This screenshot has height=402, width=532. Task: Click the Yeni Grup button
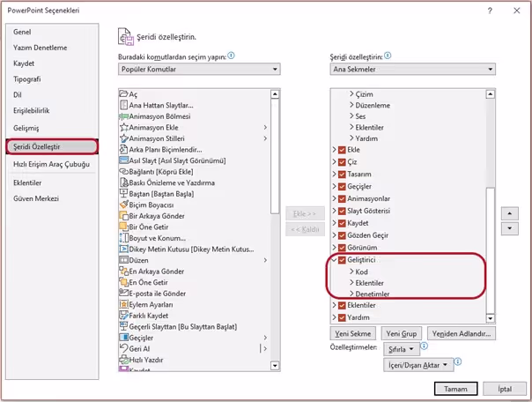[x=402, y=333]
